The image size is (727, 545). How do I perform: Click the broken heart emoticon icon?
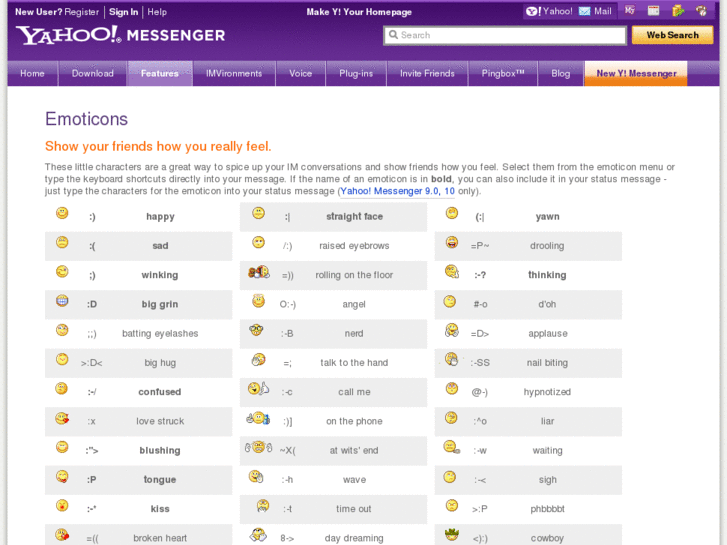[62, 535]
